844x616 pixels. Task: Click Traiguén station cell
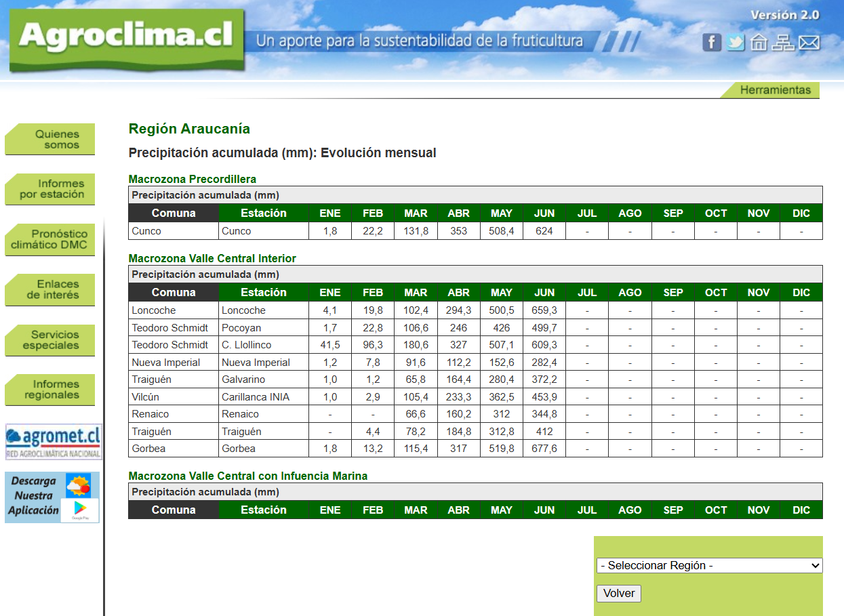pyautogui.click(x=264, y=432)
